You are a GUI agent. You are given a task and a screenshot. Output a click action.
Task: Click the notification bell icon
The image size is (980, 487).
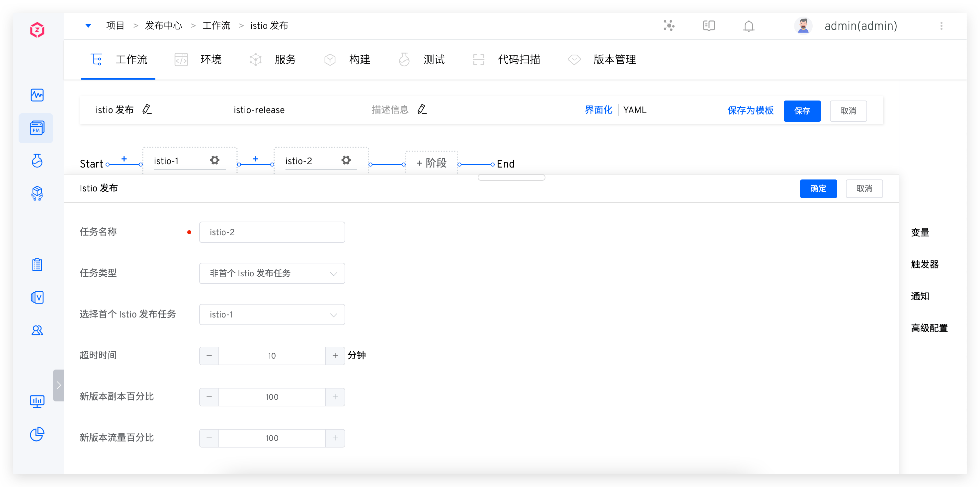(x=748, y=26)
